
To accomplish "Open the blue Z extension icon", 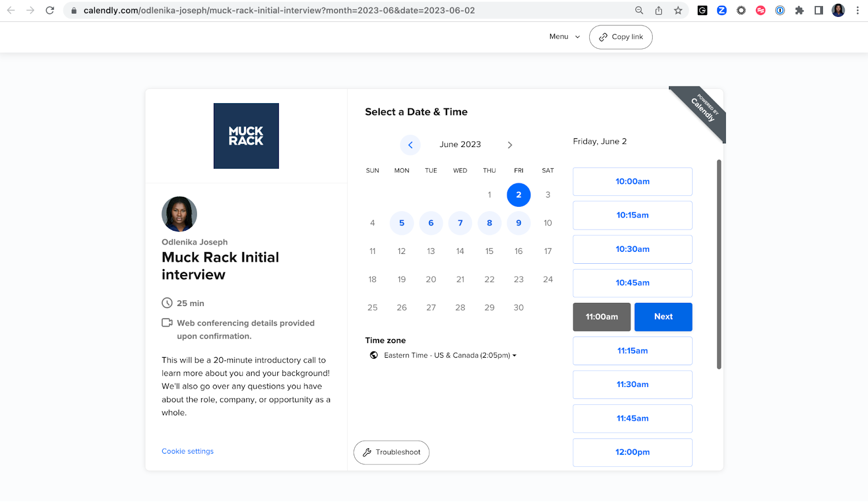I will click(722, 10).
